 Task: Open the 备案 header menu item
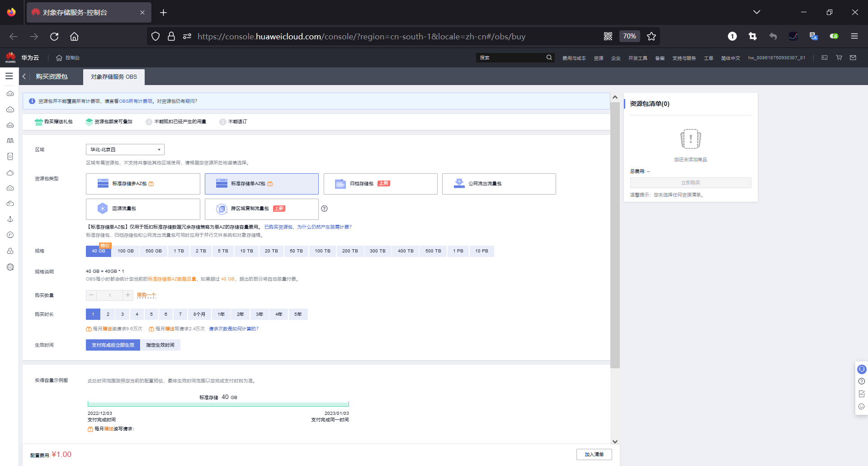click(x=660, y=58)
